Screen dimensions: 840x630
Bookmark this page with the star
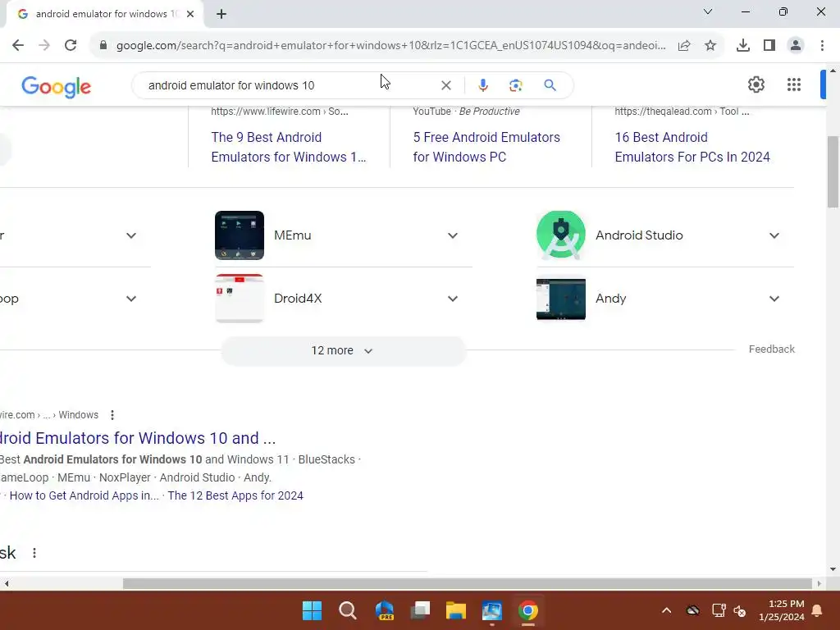coord(710,46)
